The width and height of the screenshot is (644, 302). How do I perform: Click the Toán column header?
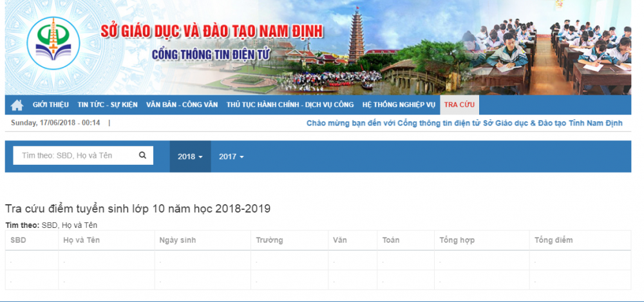click(390, 240)
